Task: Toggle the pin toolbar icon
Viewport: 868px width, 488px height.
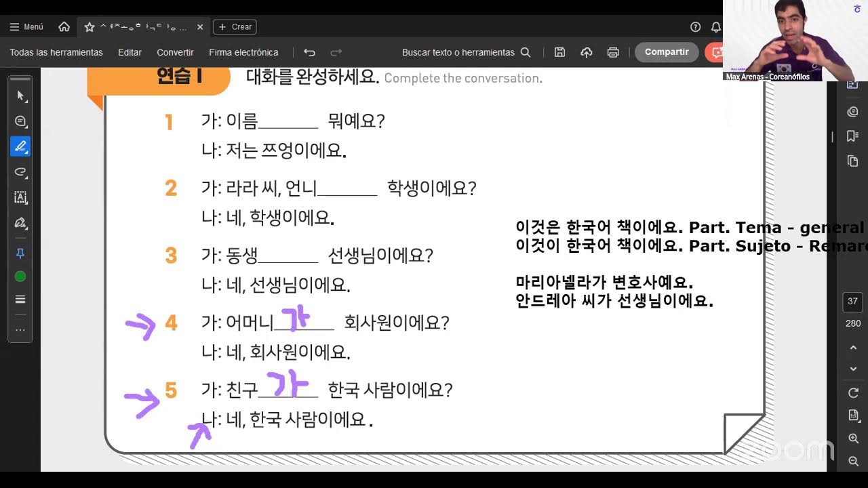Action: coord(20,253)
